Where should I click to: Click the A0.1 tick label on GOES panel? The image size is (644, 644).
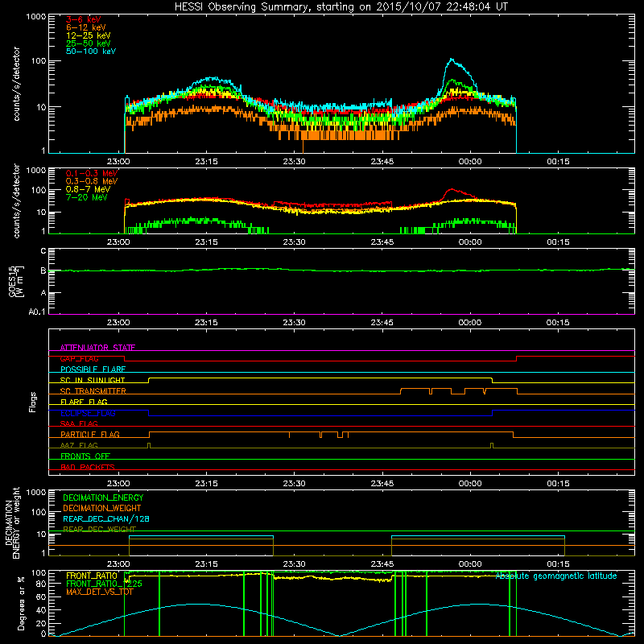click(x=37, y=312)
